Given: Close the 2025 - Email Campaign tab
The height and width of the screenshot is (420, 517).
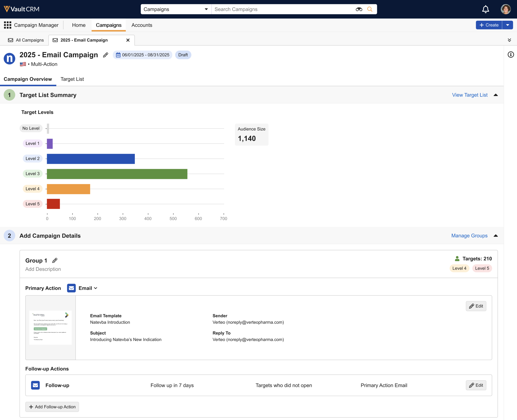Looking at the screenshot, I should pyautogui.click(x=128, y=40).
